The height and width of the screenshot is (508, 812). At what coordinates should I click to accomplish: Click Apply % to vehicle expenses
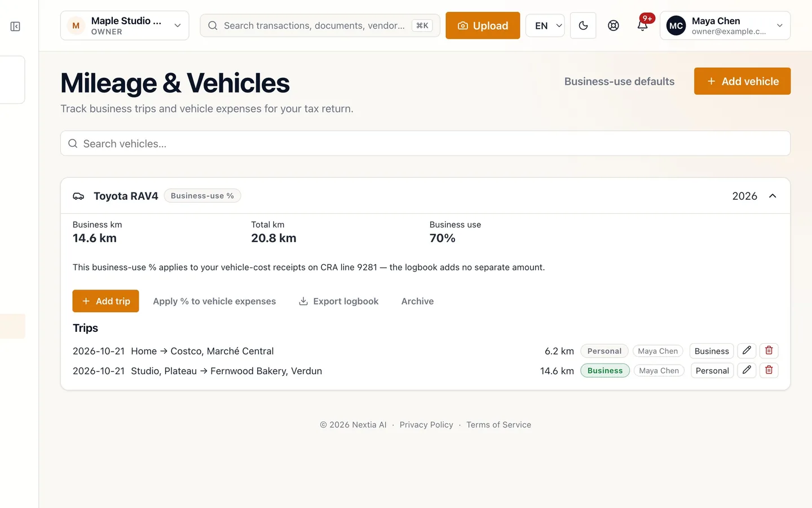point(214,301)
